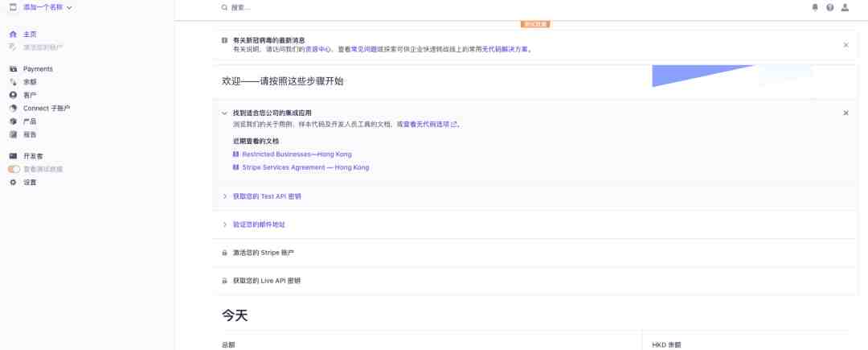Close the 找到适合您公司的集成应用 step card
Image resolution: width=868 pixels, height=350 pixels.
(x=845, y=113)
